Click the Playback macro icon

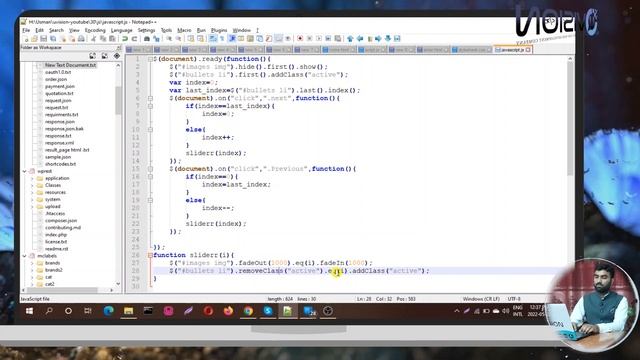click(x=319, y=39)
